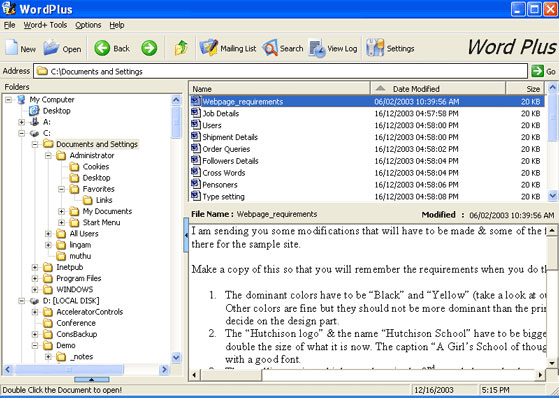
Task: Go back with the green Back arrow
Action: pos(102,48)
